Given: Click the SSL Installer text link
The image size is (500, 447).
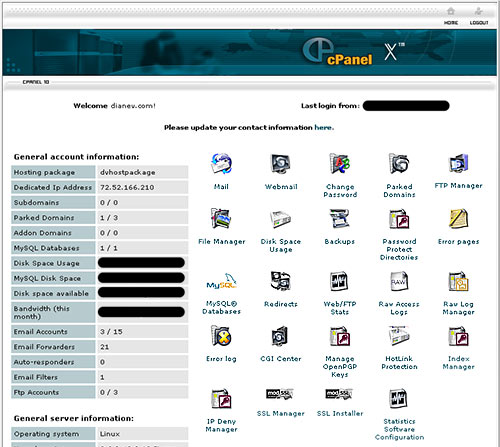Looking at the screenshot, I should pos(340,413).
